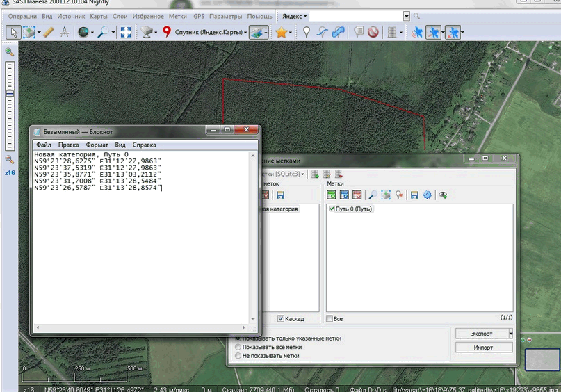
Task: Click the full screen map icon
Action: click(x=126, y=32)
